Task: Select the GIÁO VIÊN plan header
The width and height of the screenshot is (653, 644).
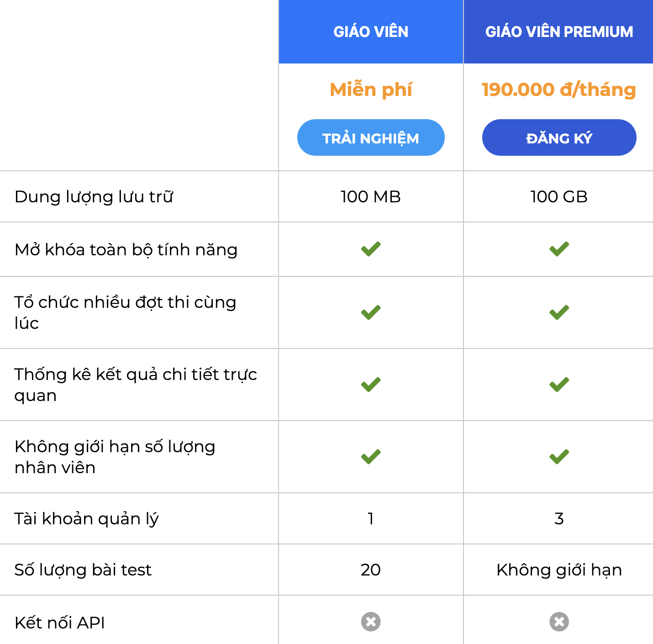Action: 371,32
